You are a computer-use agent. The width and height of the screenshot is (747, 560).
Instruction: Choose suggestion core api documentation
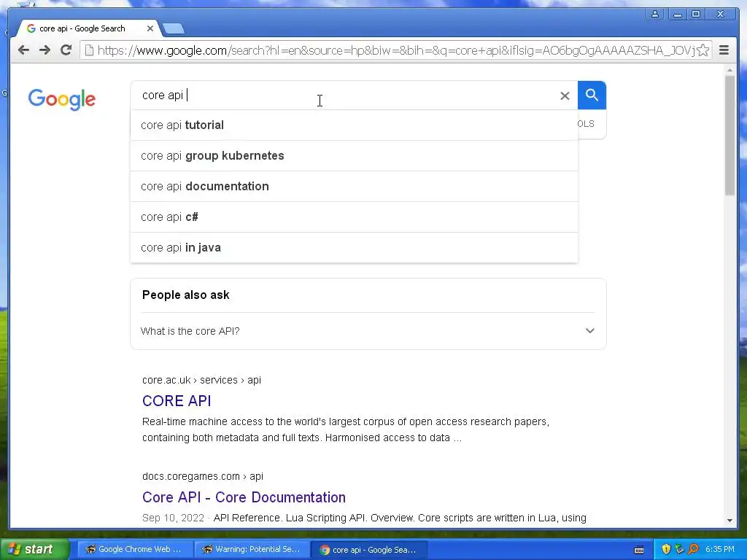(x=354, y=186)
